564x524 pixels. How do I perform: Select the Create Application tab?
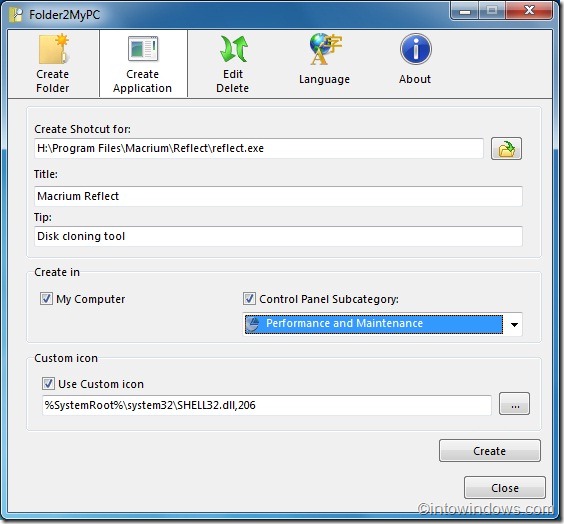(x=143, y=64)
